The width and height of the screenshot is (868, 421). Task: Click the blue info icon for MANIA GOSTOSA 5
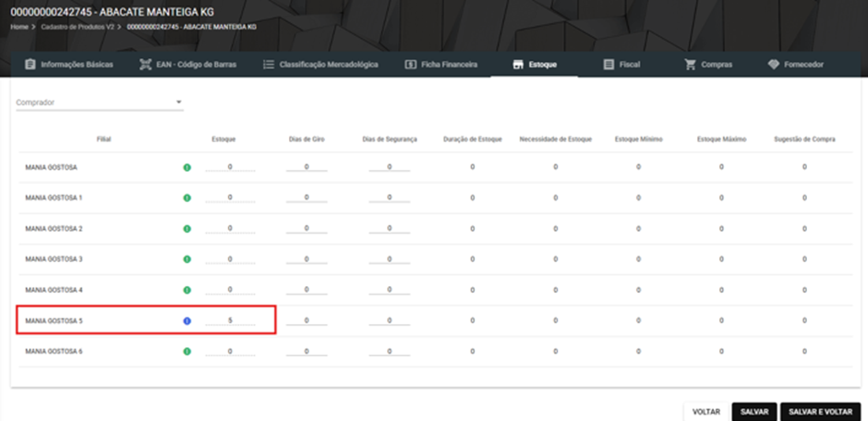[x=187, y=321]
